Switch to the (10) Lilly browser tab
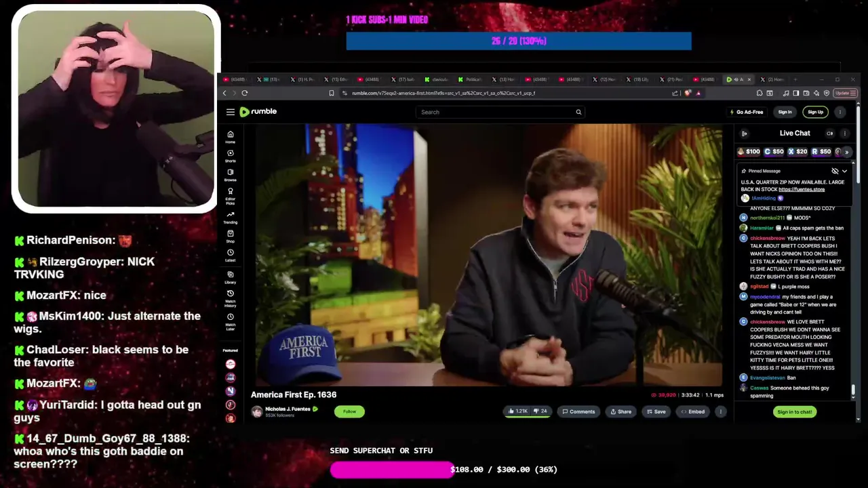The height and width of the screenshot is (488, 868). tap(638, 79)
